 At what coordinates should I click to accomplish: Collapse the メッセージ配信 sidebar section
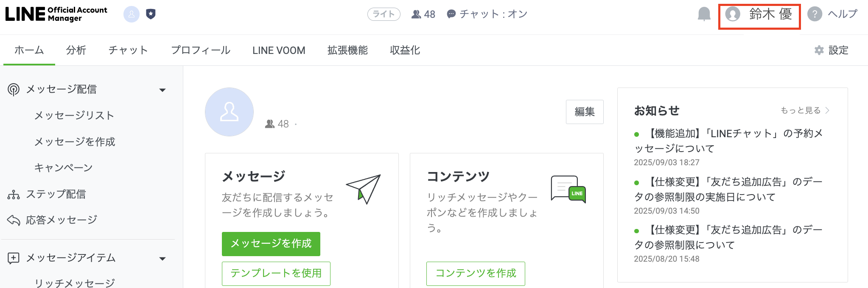pos(162,90)
